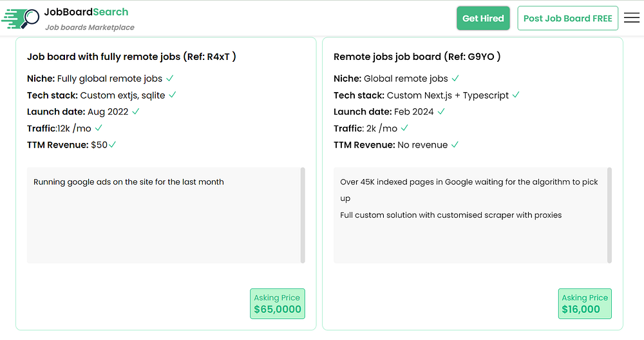Click scrollbar in the G9YO description box
644x340 pixels.
tap(609, 215)
